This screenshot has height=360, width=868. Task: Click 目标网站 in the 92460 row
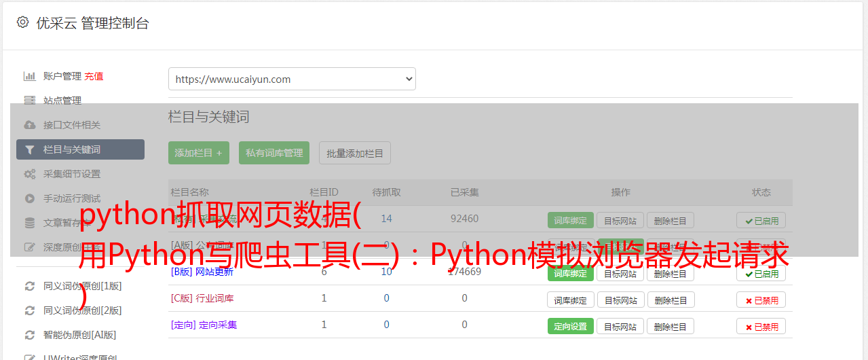pyautogui.click(x=620, y=220)
